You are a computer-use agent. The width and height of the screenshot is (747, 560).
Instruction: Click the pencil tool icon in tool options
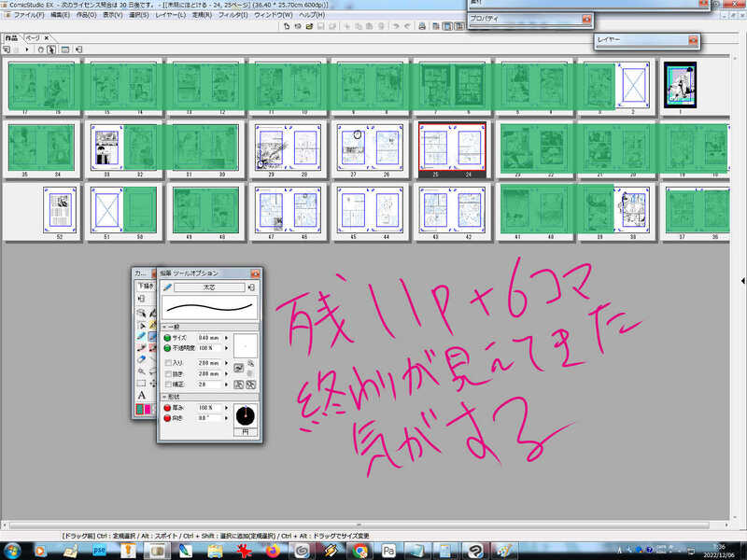(167, 287)
